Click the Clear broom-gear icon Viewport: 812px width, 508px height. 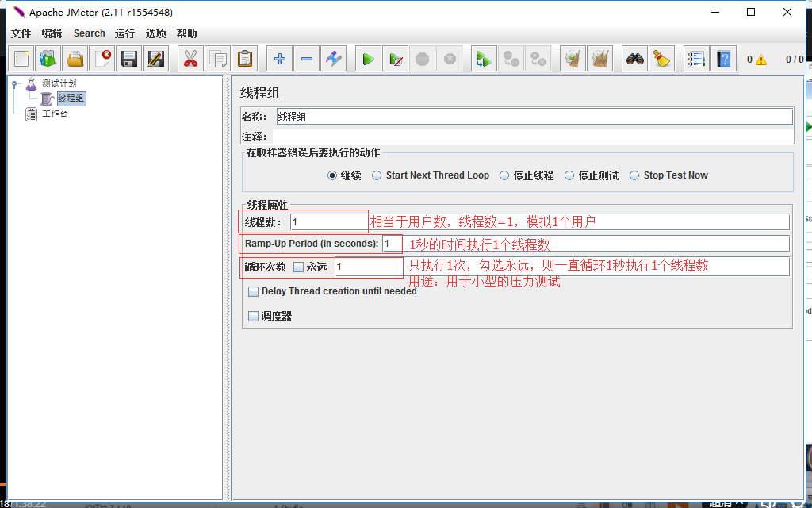[573, 59]
